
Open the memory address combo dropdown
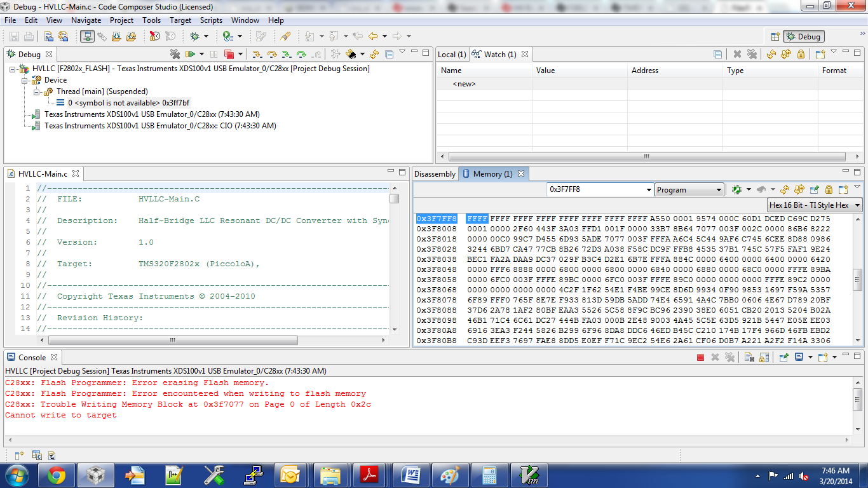click(x=649, y=190)
